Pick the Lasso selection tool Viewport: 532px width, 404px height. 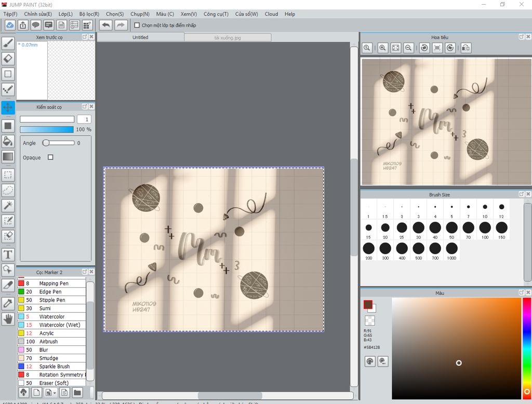point(8,190)
